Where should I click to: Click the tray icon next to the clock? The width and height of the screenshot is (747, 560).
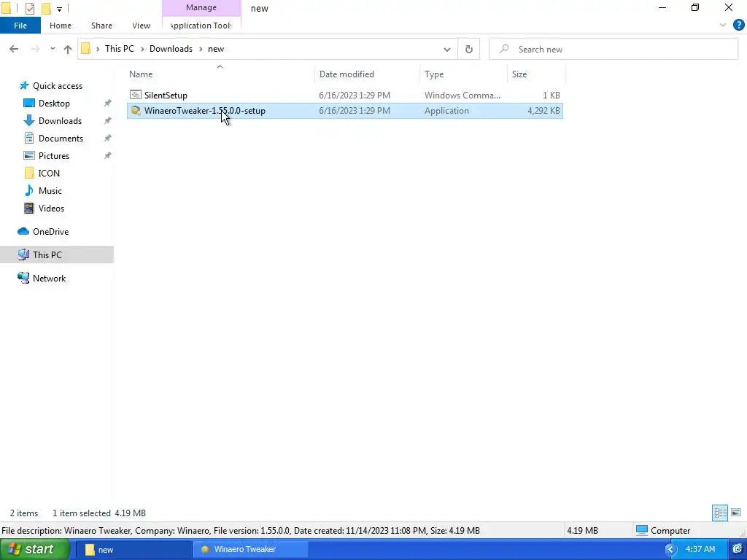(737, 550)
